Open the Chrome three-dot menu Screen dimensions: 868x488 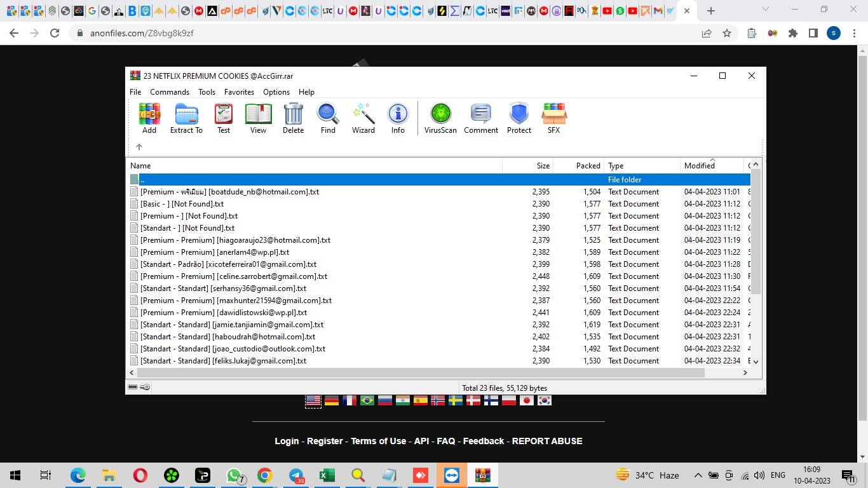click(x=855, y=33)
